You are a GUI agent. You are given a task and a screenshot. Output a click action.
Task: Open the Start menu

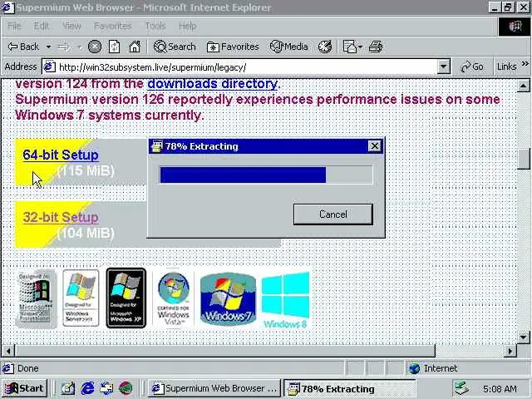[24, 388]
